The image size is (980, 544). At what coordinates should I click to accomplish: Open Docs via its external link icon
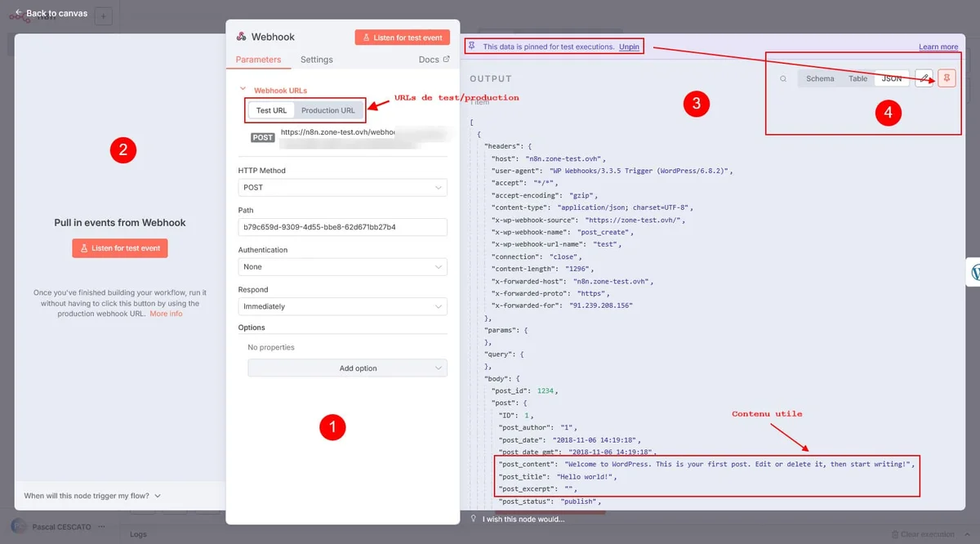[x=446, y=60]
